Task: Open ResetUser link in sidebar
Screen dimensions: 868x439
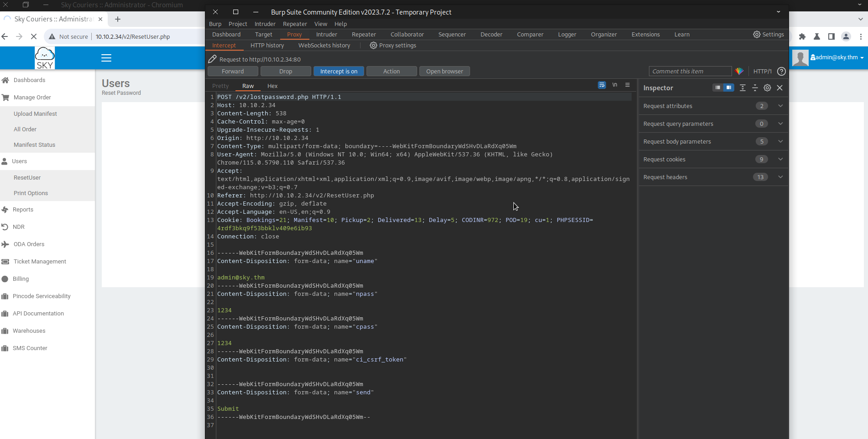Action: (x=27, y=177)
